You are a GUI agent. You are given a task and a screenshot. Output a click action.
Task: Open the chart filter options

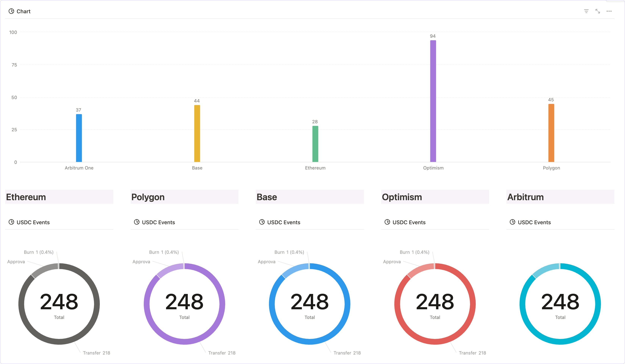point(587,11)
